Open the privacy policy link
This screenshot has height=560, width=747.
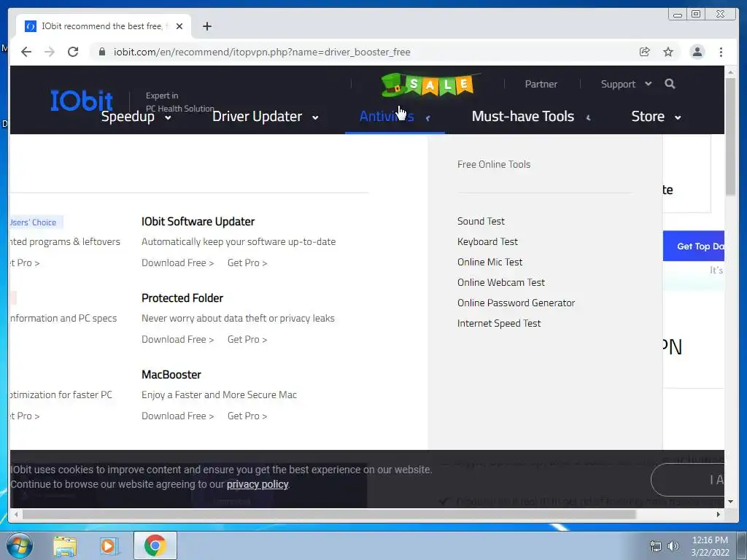pos(258,484)
